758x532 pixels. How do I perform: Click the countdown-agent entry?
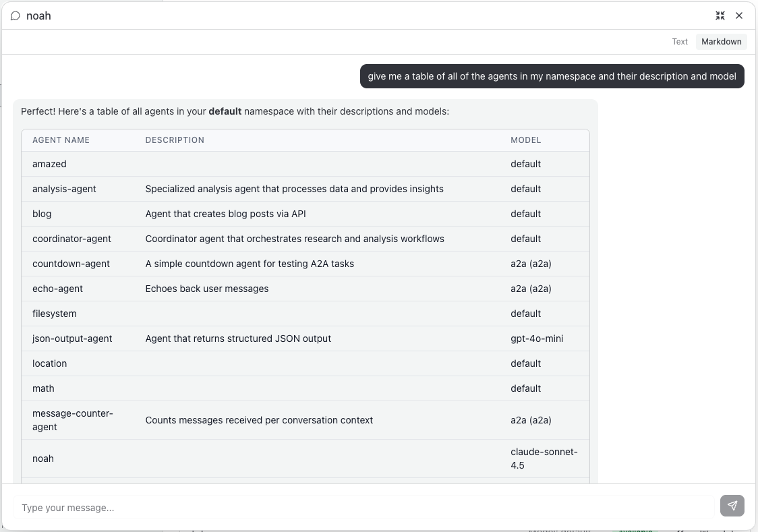[303, 264]
